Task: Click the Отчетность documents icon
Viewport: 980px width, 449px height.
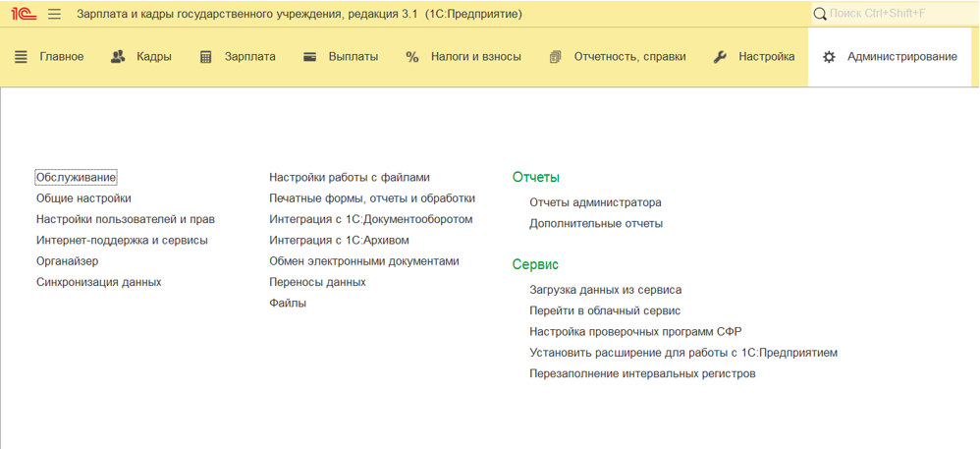Action: tap(555, 57)
